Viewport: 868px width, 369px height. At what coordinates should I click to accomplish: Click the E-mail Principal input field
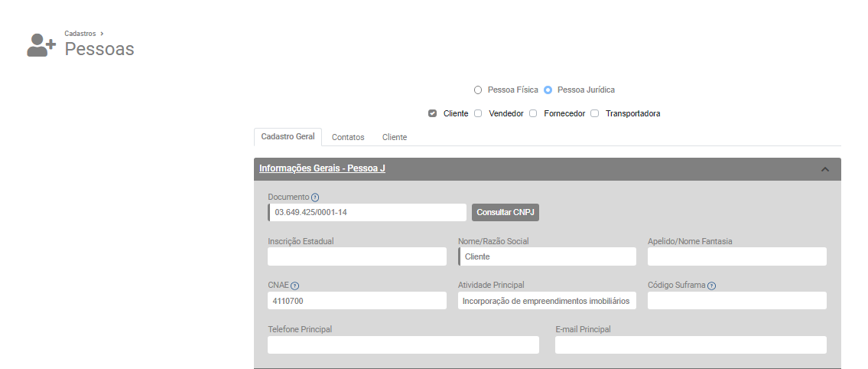pos(691,345)
